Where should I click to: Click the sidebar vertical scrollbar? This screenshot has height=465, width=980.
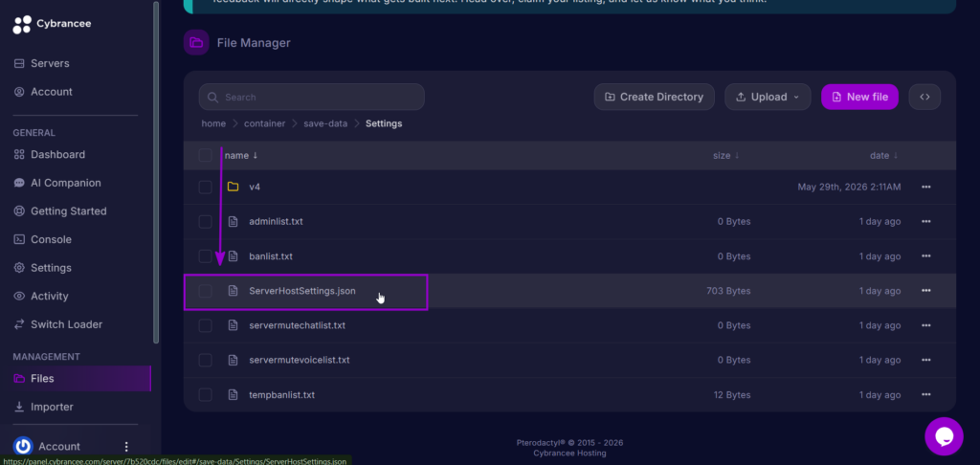point(156,172)
